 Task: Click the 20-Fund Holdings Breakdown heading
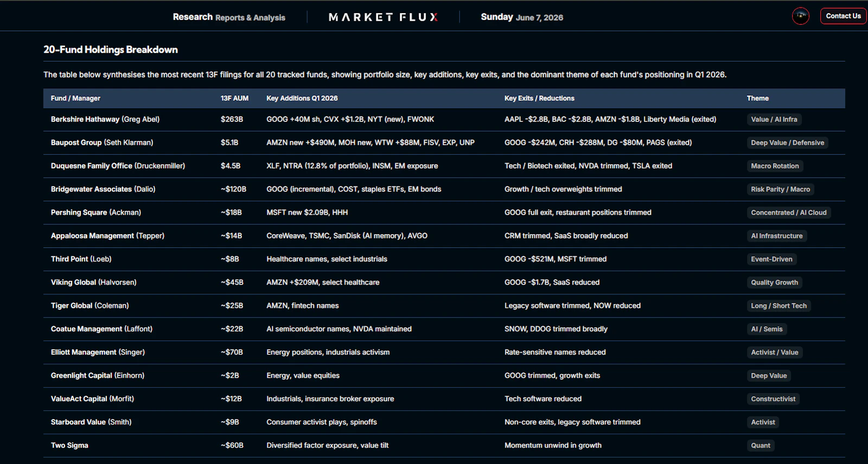pos(111,50)
